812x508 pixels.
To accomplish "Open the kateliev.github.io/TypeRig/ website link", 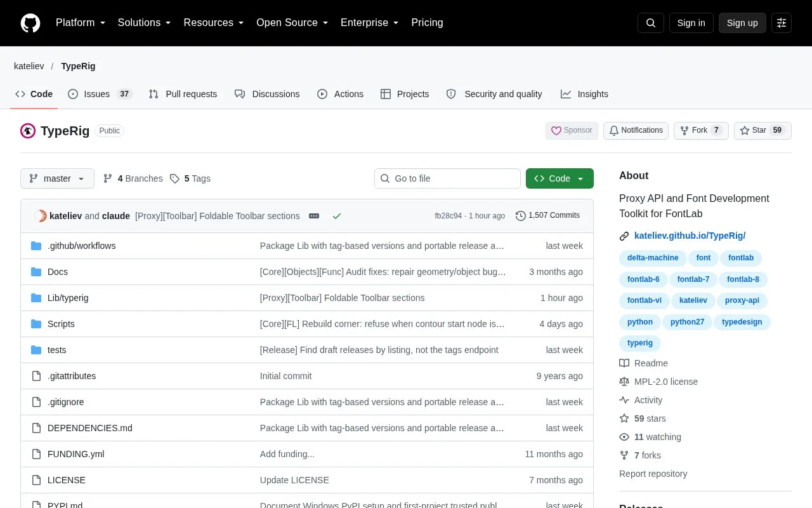I will 690,236.
